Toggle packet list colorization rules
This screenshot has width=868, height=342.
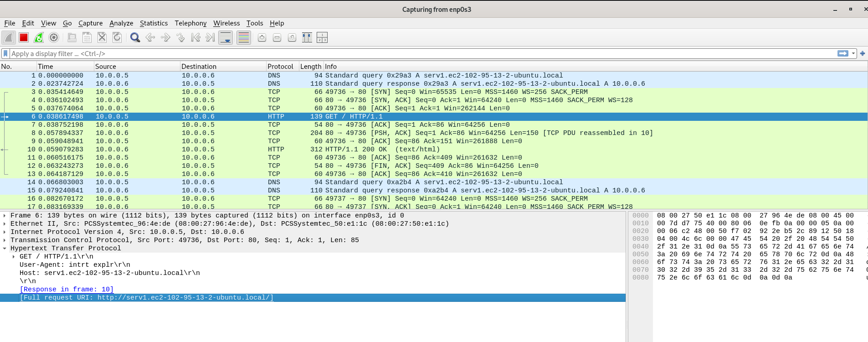244,37
